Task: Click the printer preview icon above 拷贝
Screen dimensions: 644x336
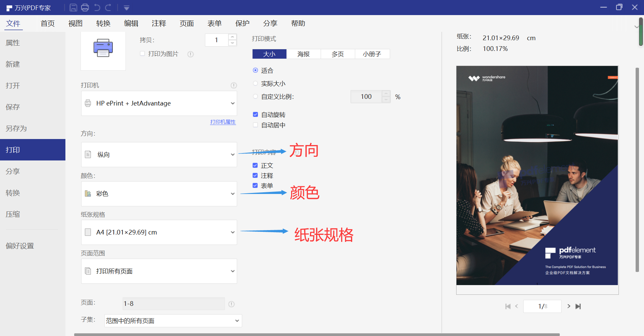Action: 103,48
